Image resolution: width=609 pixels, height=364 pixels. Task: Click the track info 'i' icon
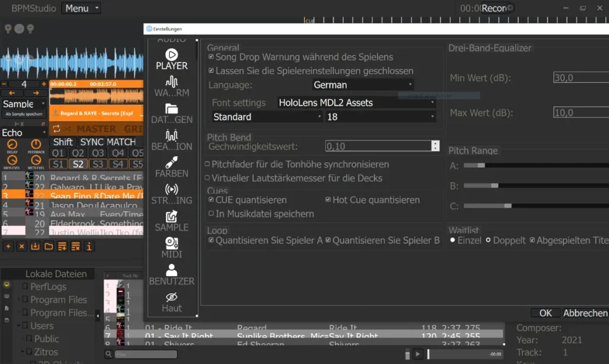click(89, 246)
